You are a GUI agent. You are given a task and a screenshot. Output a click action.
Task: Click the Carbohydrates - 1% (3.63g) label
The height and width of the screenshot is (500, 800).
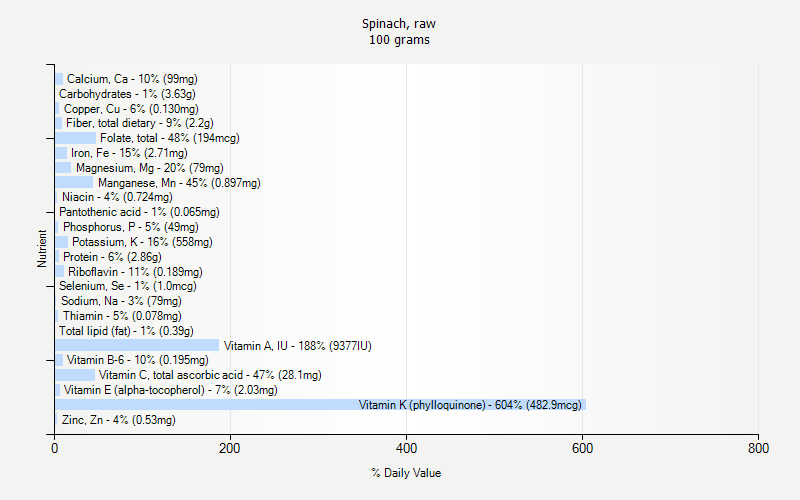click(x=127, y=94)
